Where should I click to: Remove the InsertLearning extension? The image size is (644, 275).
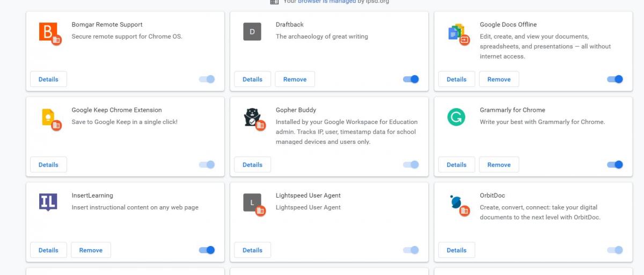91,250
